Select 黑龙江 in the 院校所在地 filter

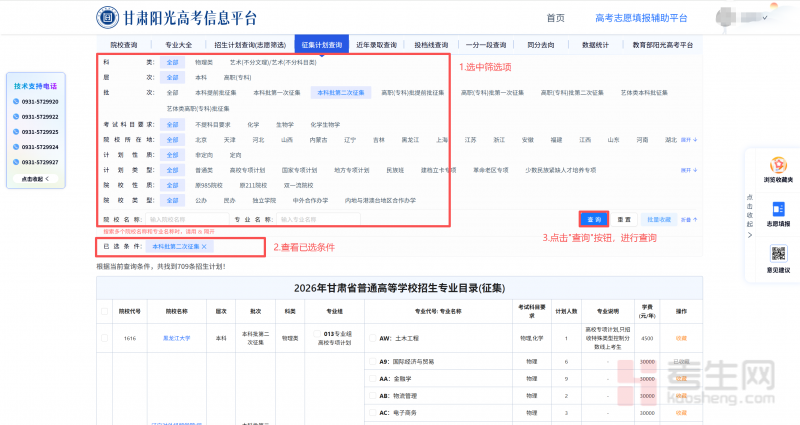410,140
